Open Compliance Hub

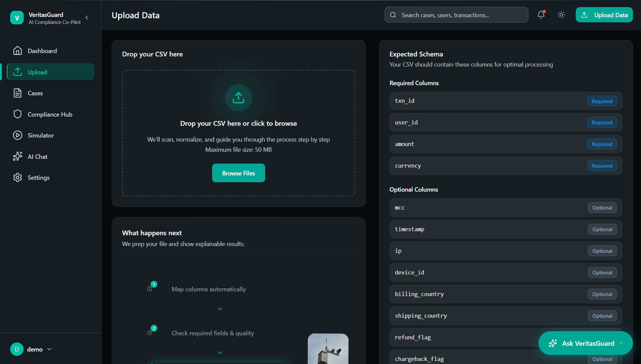click(x=50, y=114)
